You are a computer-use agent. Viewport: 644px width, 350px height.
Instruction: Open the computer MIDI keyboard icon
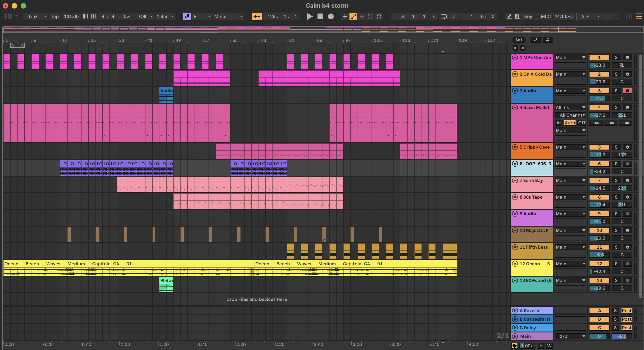[517, 16]
